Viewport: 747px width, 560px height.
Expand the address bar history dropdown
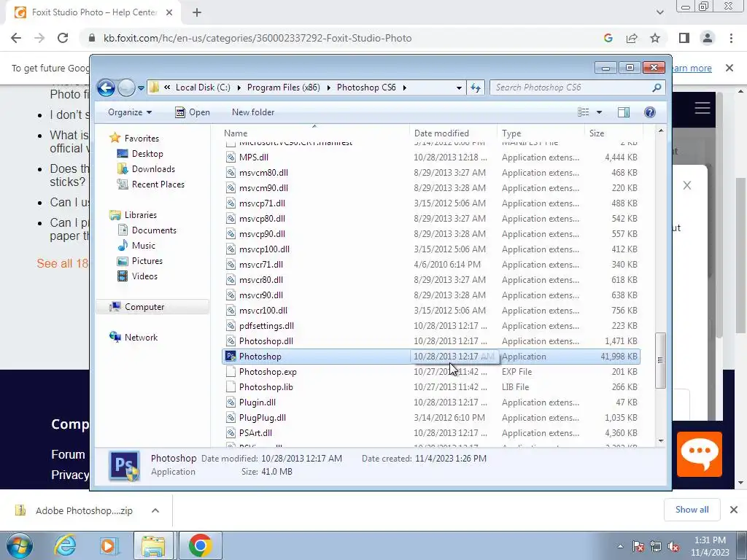coord(459,87)
